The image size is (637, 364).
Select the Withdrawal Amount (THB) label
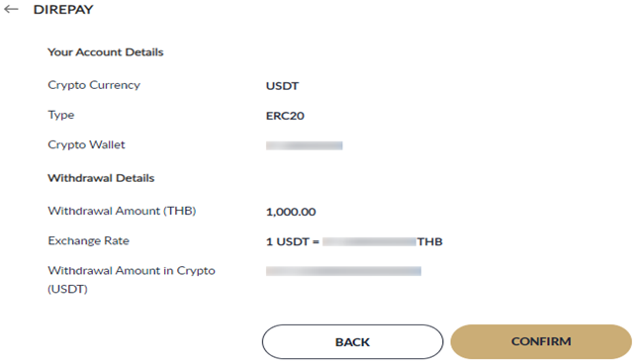pyautogui.click(x=122, y=211)
